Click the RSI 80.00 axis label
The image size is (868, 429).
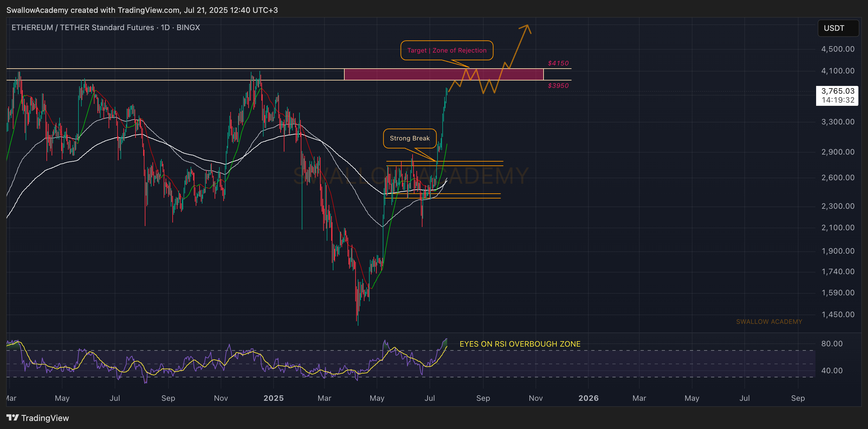[x=831, y=344]
